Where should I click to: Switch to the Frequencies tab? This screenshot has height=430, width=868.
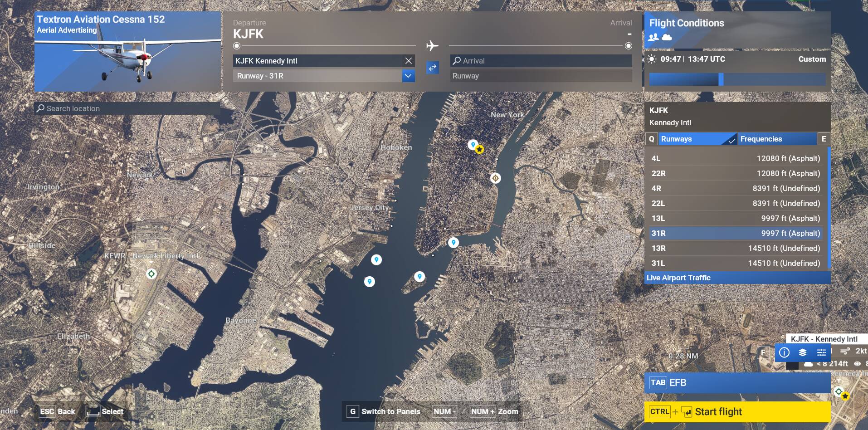(777, 139)
